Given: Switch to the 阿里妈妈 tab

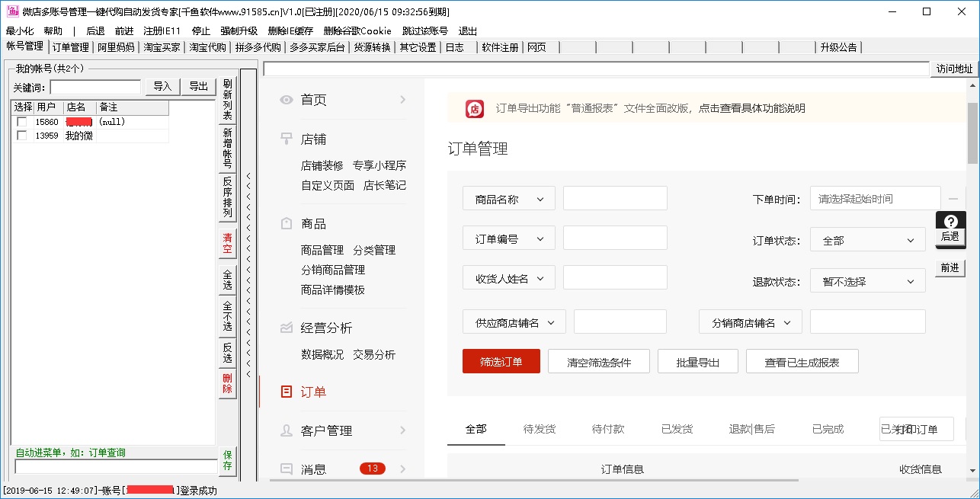Looking at the screenshot, I should 116,47.
